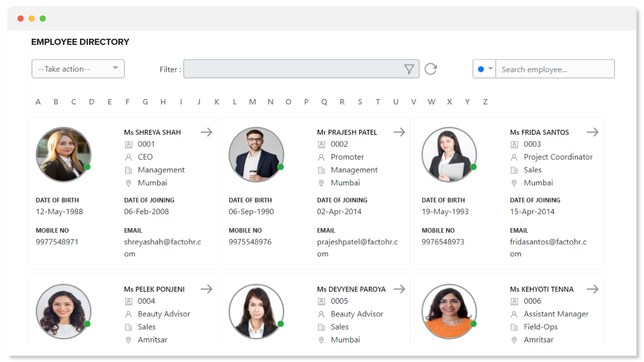The width and height of the screenshot is (644, 362).
Task: Click Kehyoti Tenna's profile photo
Action: [x=449, y=311]
